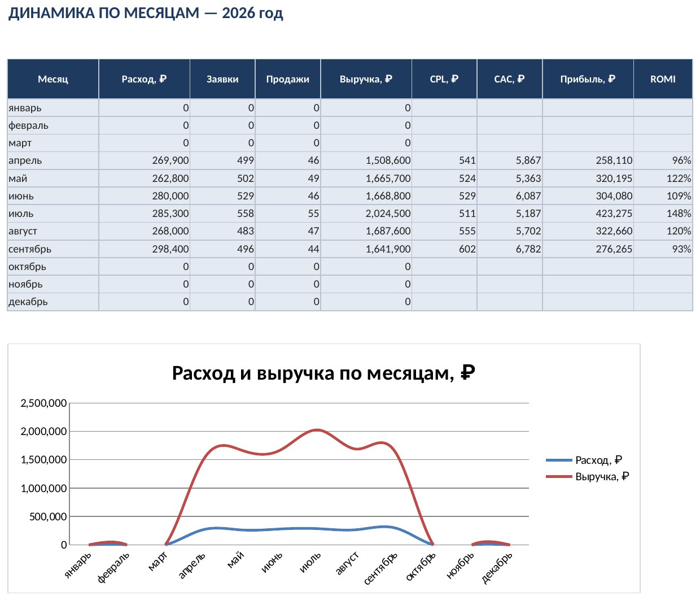The height and width of the screenshot is (600, 700).
Task: Click chart title Расход и выручка по месяцам
Action: [x=323, y=373]
